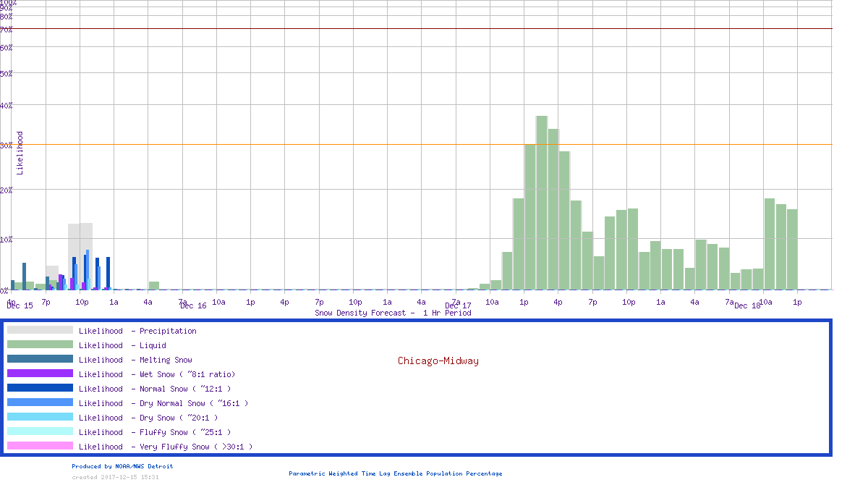868x485 pixels.
Task: Click the purple Wet Snow legend swatch
Action: (40, 374)
